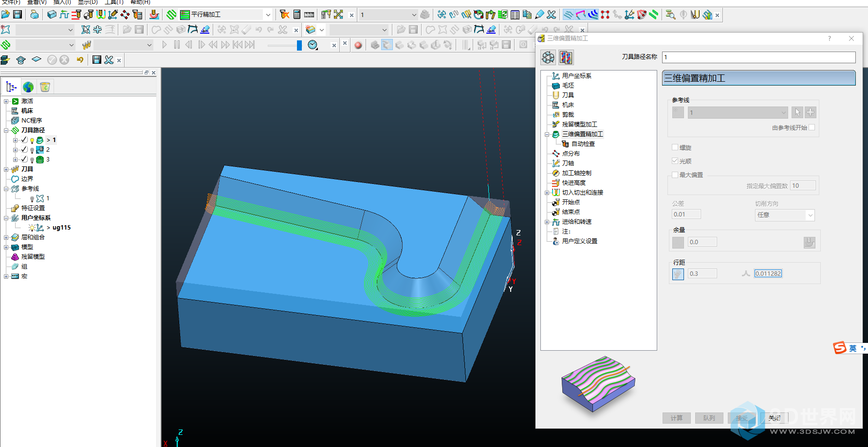Screen dimensions: 868x447
Task: Collapse the 刀具路径 tree node
Action: (x=6, y=130)
